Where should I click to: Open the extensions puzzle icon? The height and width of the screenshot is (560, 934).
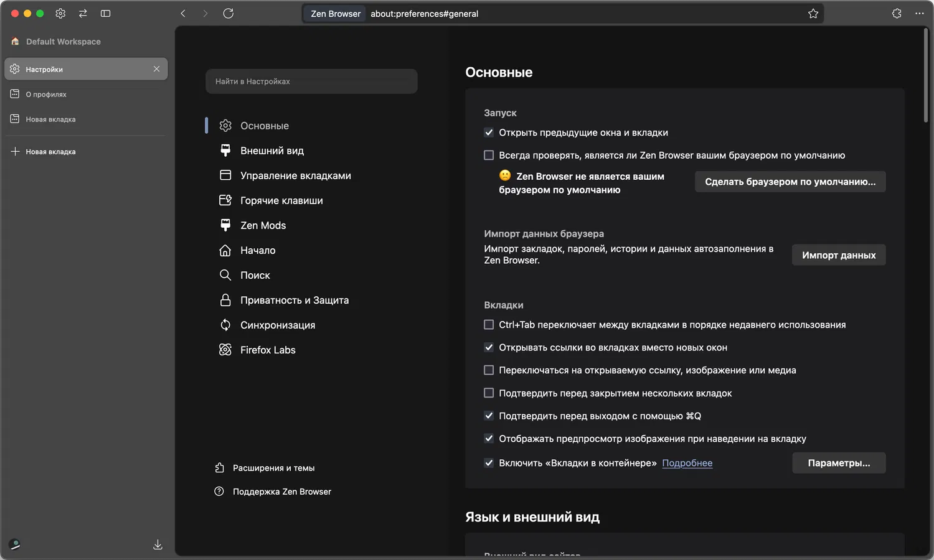tap(897, 14)
